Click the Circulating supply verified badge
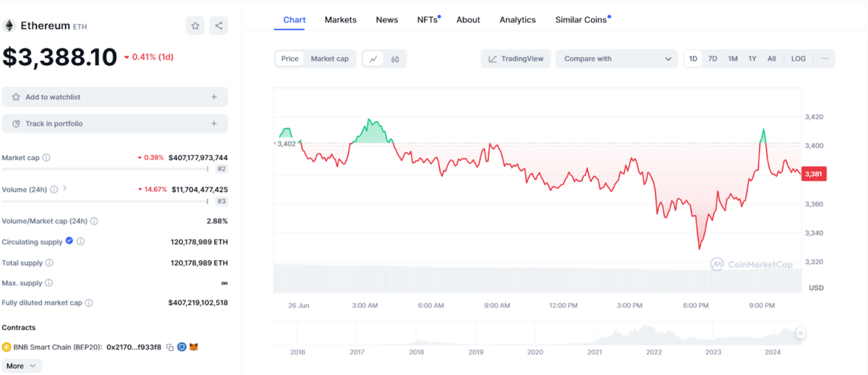868x375 pixels. point(69,241)
